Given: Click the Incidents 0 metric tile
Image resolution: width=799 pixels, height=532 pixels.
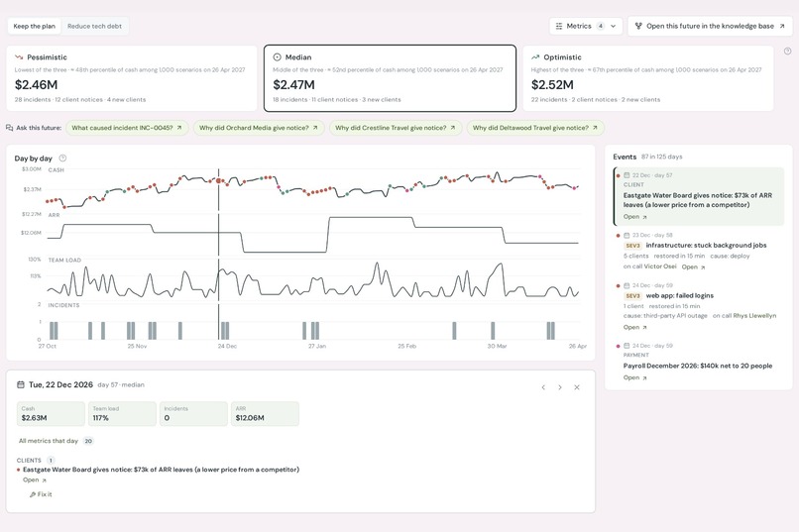Looking at the screenshot, I should [x=193, y=414].
